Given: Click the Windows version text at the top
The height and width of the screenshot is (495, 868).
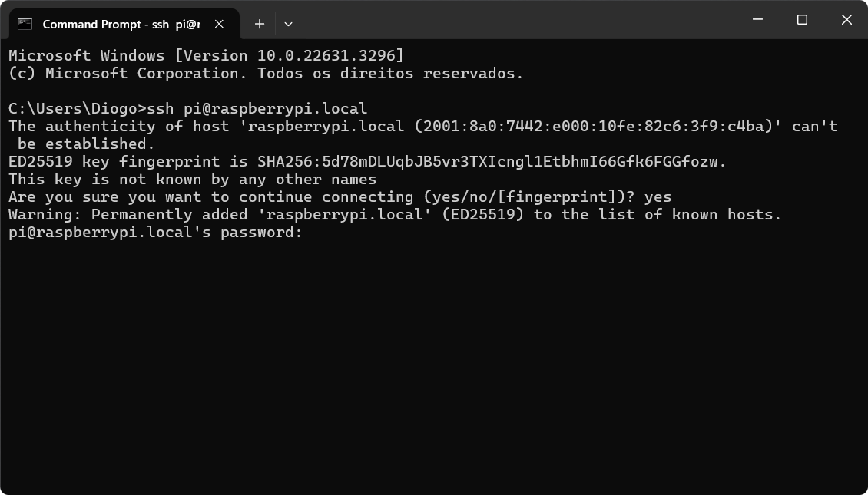Looking at the screenshot, I should tap(204, 55).
